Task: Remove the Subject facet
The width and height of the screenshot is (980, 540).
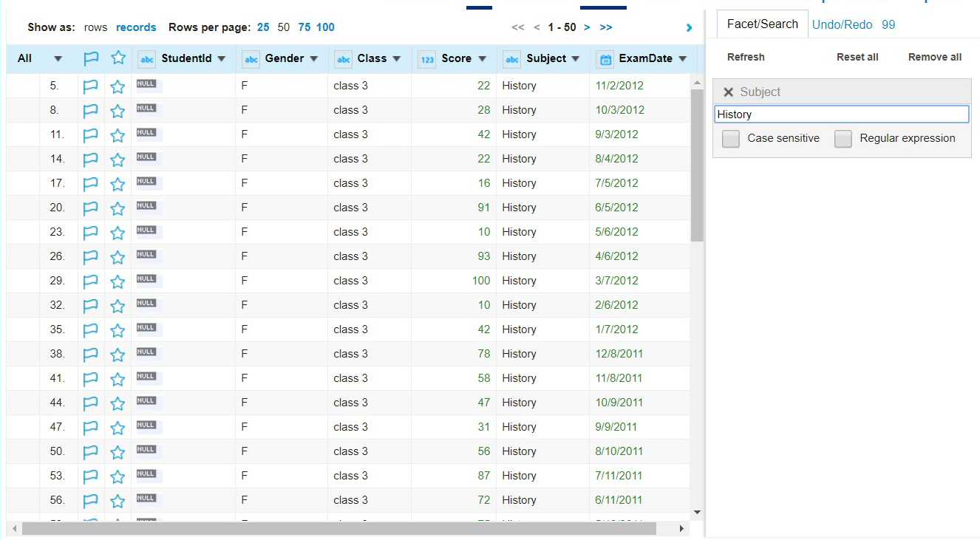Action: click(729, 92)
